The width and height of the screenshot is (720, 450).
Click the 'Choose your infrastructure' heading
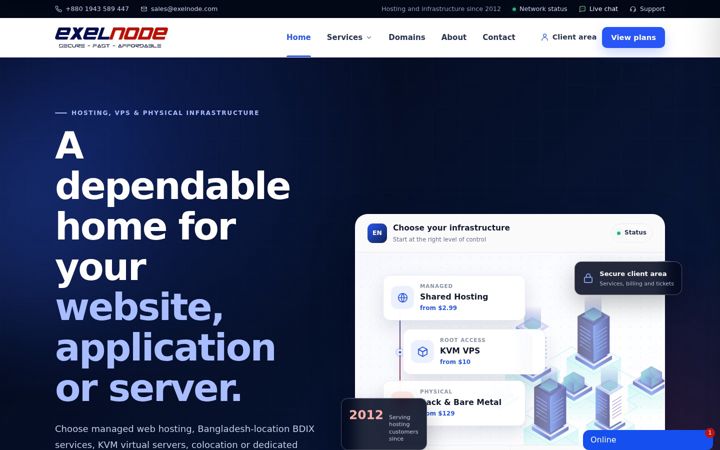pos(451,228)
